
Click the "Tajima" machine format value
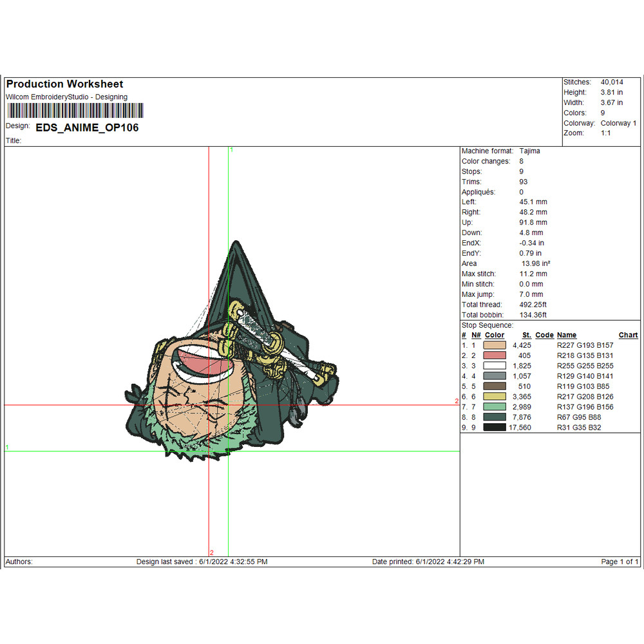click(x=529, y=151)
